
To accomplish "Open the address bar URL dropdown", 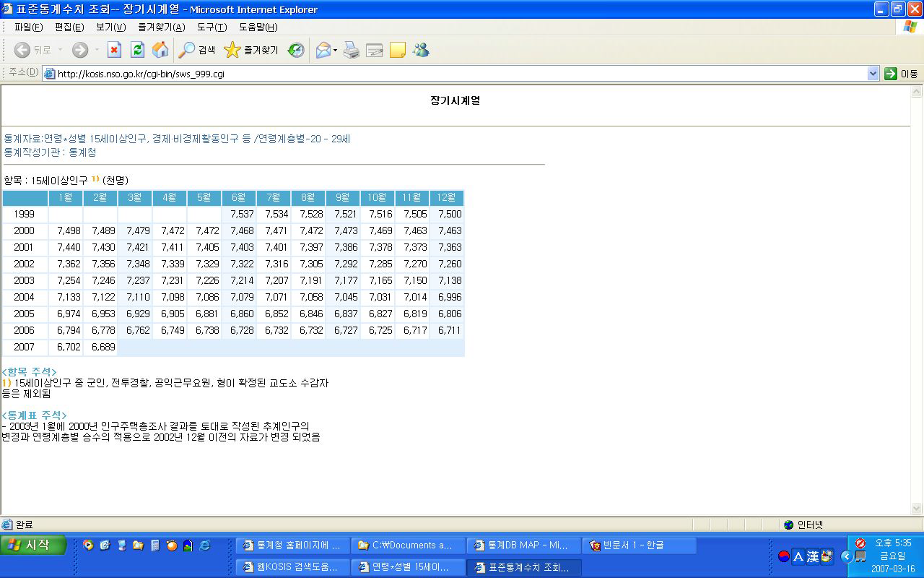I will [873, 74].
